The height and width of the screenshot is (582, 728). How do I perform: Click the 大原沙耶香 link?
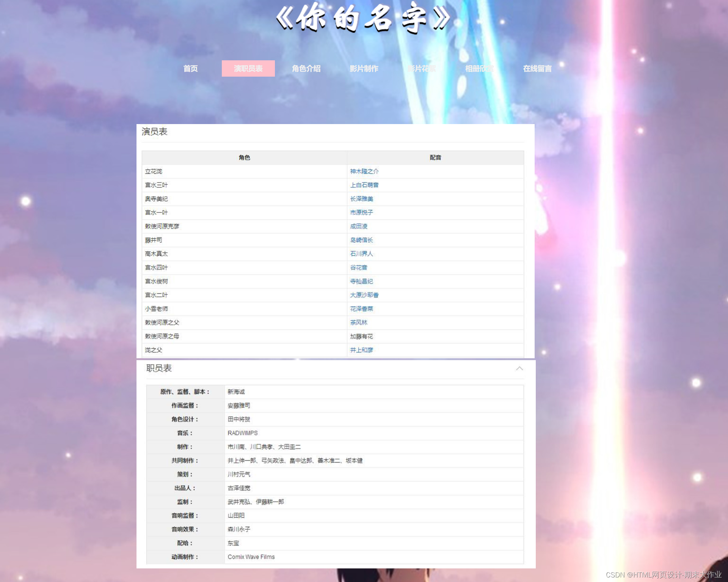[x=364, y=295]
